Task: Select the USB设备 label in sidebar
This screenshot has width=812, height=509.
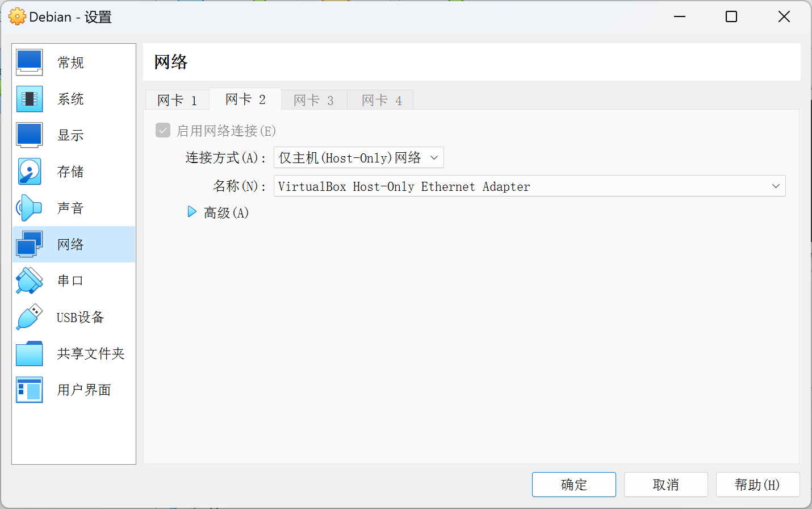Action: coord(80,317)
